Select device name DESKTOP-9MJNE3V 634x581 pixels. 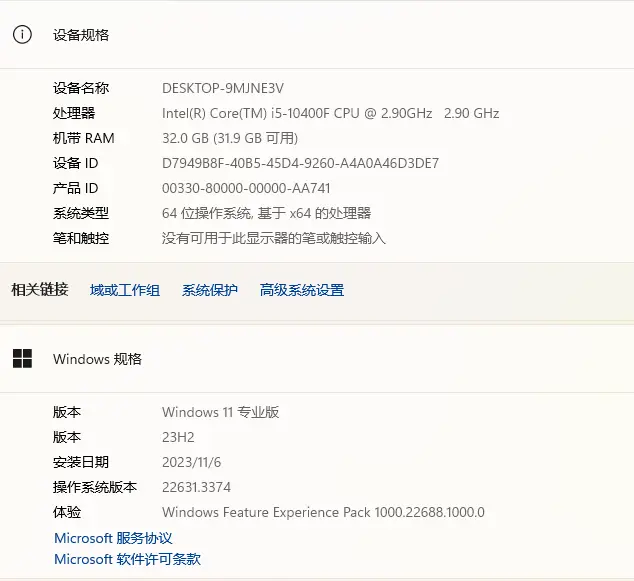[223, 88]
